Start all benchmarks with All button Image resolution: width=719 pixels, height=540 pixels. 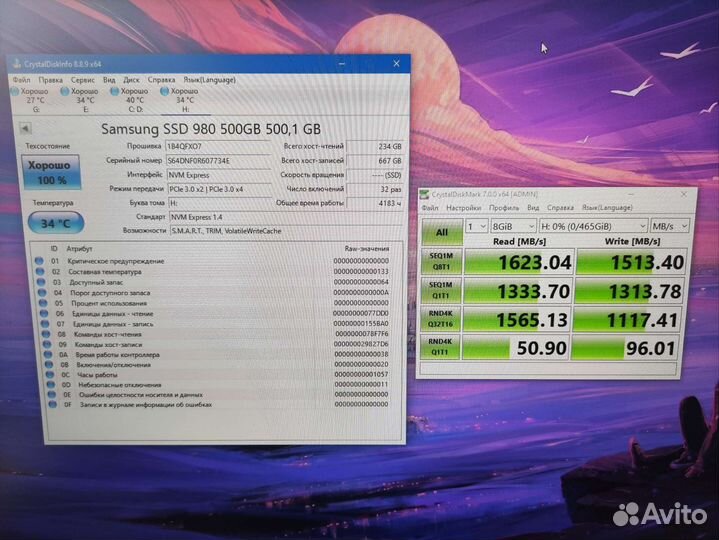(442, 232)
